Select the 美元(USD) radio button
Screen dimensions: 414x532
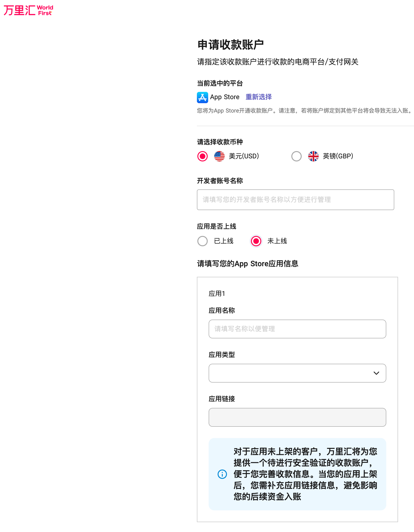202,156
